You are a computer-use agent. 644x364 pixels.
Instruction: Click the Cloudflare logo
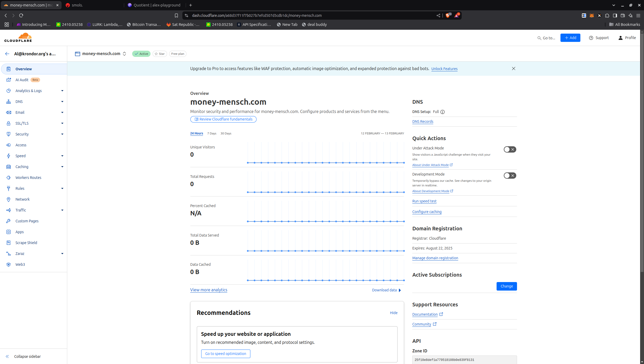click(x=18, y=37)
